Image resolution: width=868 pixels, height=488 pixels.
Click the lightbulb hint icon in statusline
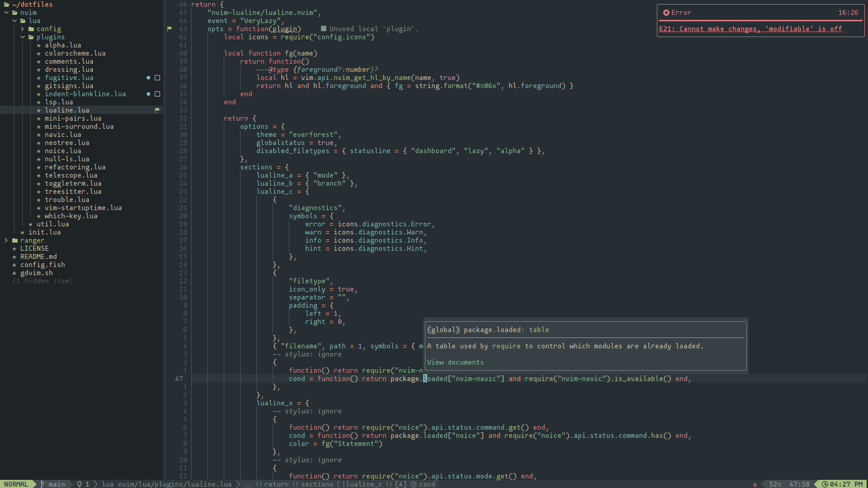[x=80, y=484]
